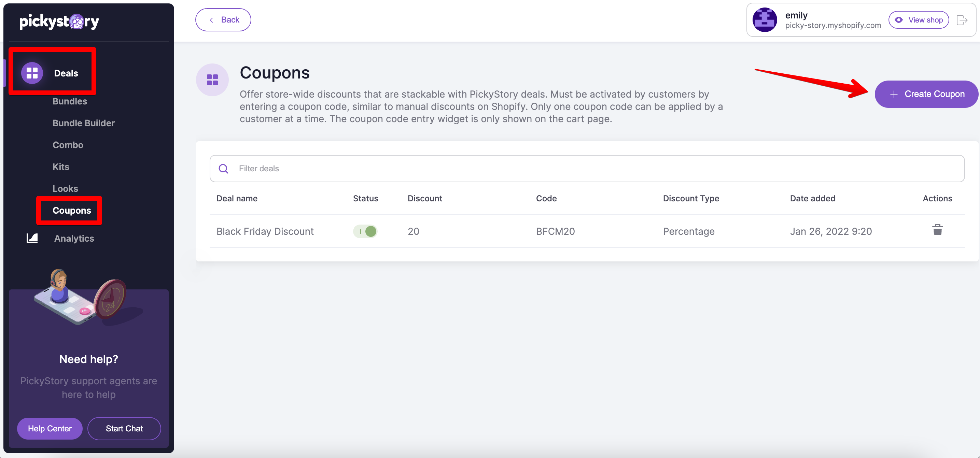Viewport: 980px width, 458px height.
Task: Open Bundles in the sidebar
Action: [x=70, y=101]
